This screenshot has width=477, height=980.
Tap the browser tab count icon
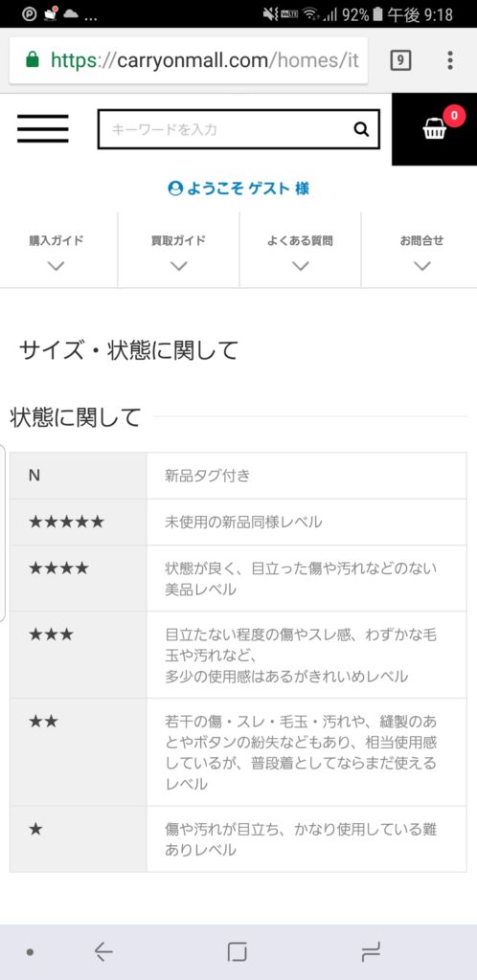pyautogui.click(x=400, y=60)
